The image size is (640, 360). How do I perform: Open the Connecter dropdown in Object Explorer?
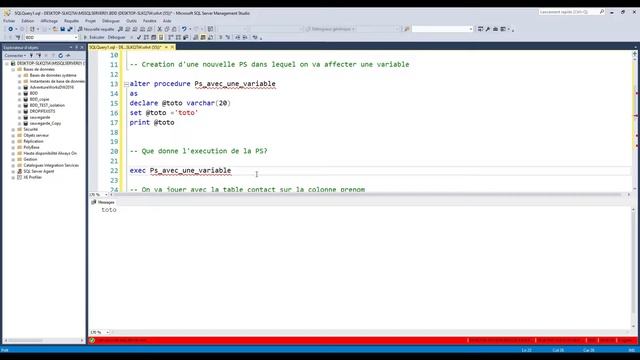(x=15, y=56)
